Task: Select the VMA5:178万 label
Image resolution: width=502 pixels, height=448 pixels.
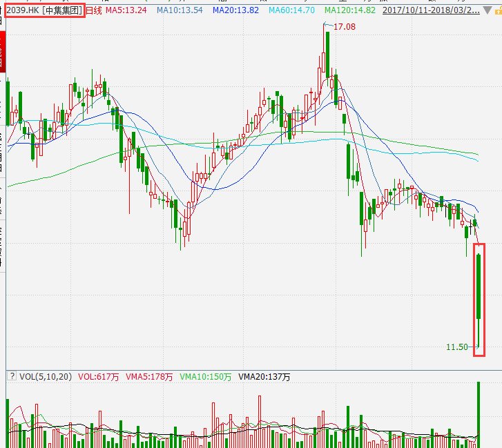Action: pos(148,377)
